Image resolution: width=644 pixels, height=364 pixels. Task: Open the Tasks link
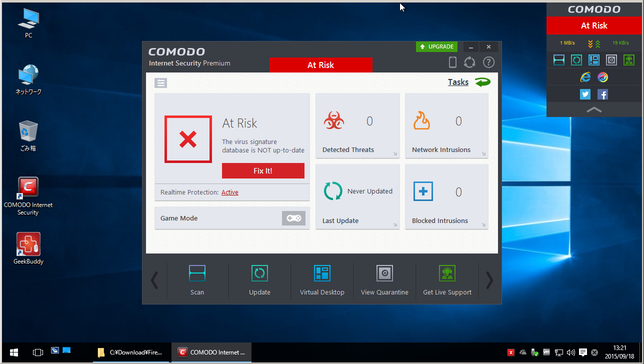(458, 82)
